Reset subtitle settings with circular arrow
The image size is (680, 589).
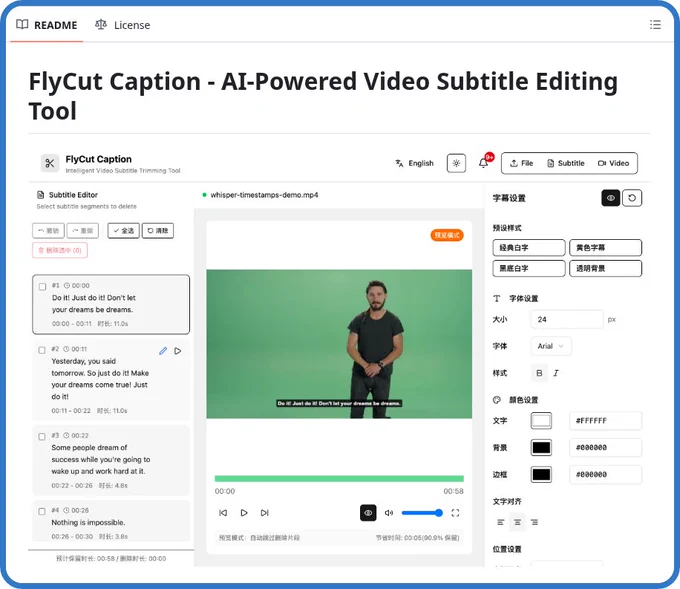(x=632, y=198)
